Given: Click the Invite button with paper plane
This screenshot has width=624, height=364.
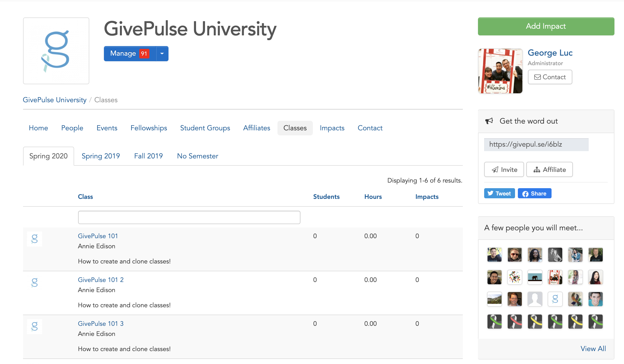Looking at the screenshot, I should (x=504, y=170).
